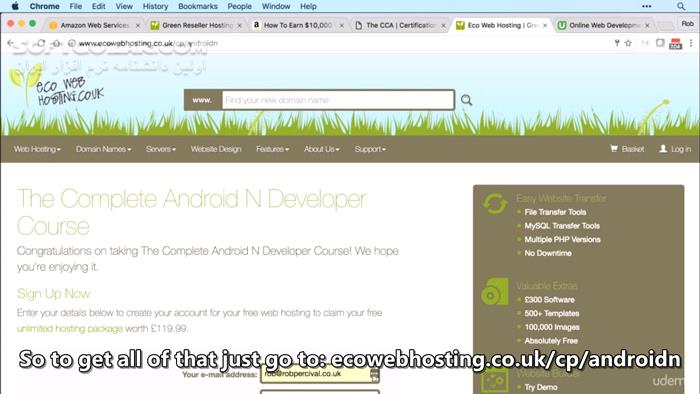The image size is (700, 394).
Task: Click the address bar URL
Action: click(x=148, y=43)
